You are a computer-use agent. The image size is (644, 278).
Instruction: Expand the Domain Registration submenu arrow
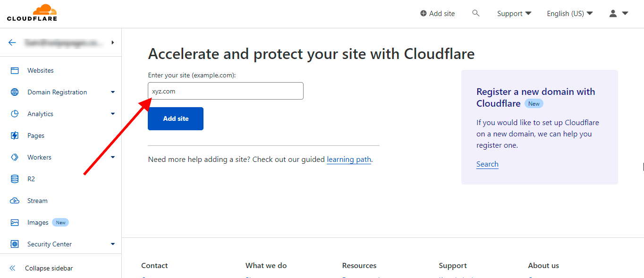tap(113, 92)
